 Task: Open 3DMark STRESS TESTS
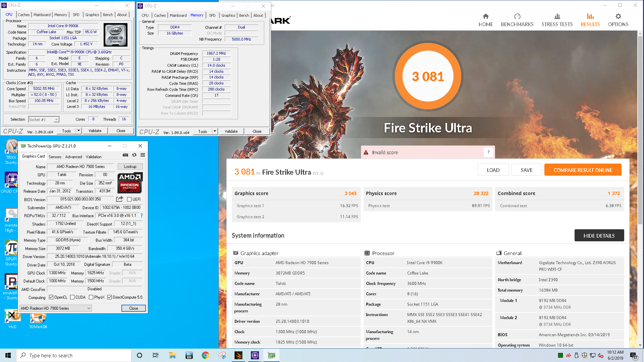(x=557, y=20)
